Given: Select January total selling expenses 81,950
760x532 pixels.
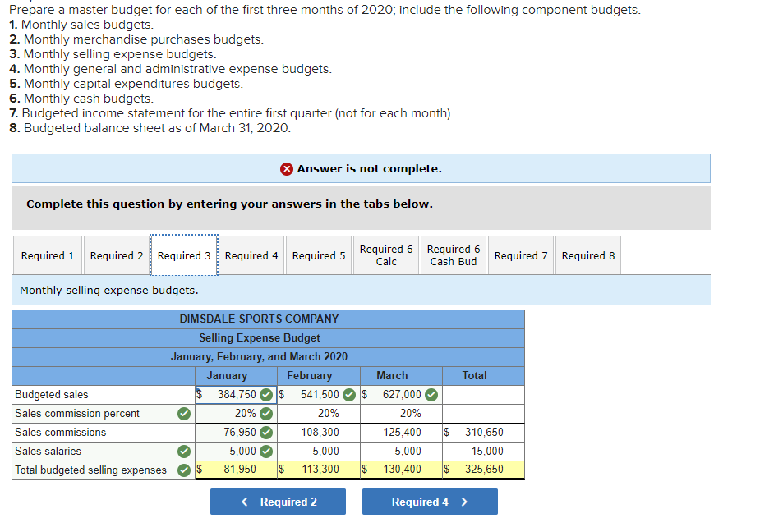Looking at the screenshot, I should pyautogui.click(x=236, y=470).
